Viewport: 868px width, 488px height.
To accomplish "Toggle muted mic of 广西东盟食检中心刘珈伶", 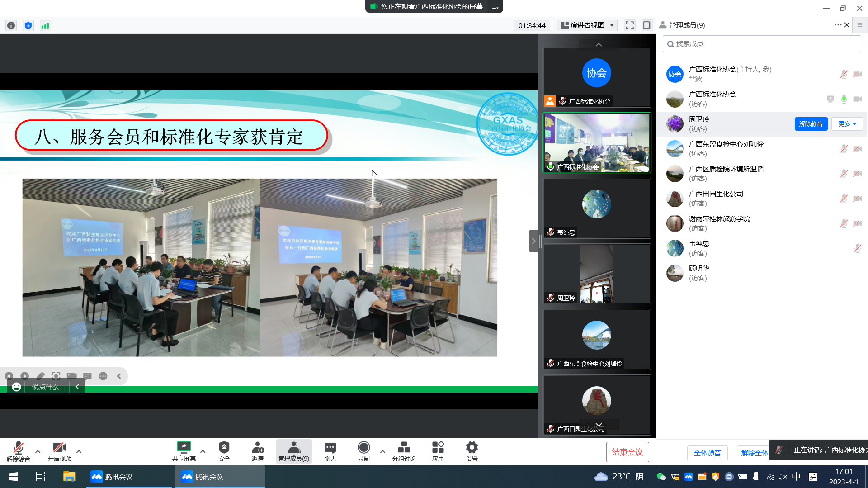I will pos(844,149).
